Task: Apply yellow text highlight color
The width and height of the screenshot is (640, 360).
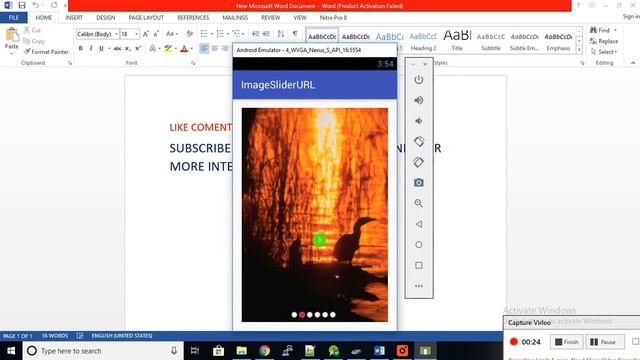Action: point(168,49)
